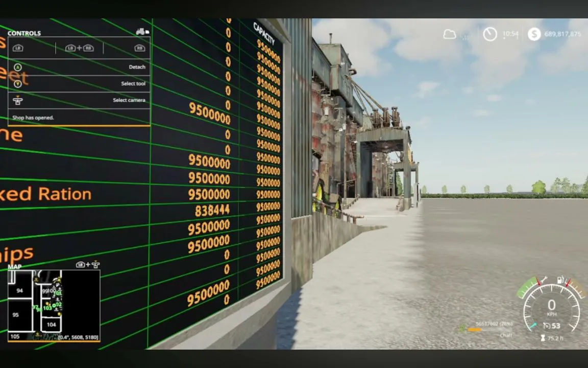The width and height of the screenshot is (588, 368).
Task: Click field 94 on the minimap
Action: (x=19, y=291)
